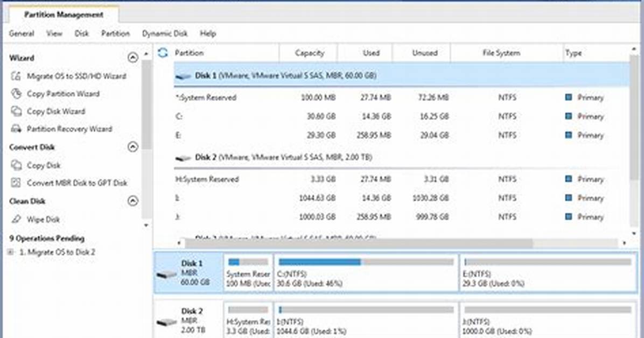The height and width of the screenshot is (338, 644).
Task: Open the Partition menu
Action: (x=115, y=34)
